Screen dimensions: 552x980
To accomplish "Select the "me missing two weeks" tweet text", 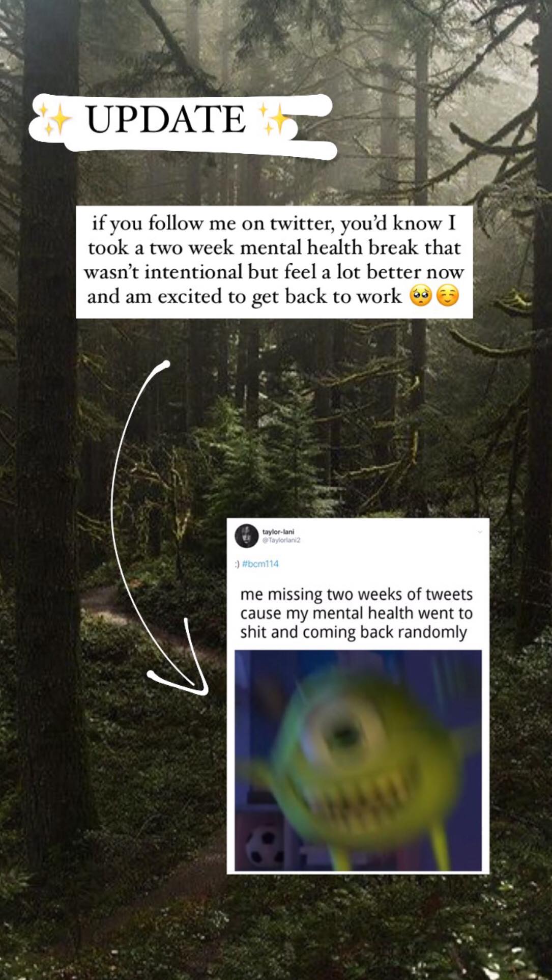I will (357, 613).
